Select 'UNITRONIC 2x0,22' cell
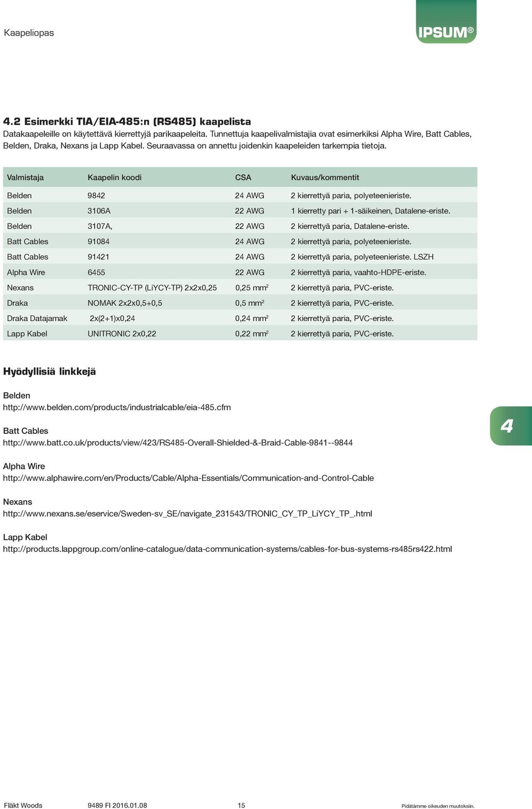The height and width of the screenshot is (809, 532). 122,334
